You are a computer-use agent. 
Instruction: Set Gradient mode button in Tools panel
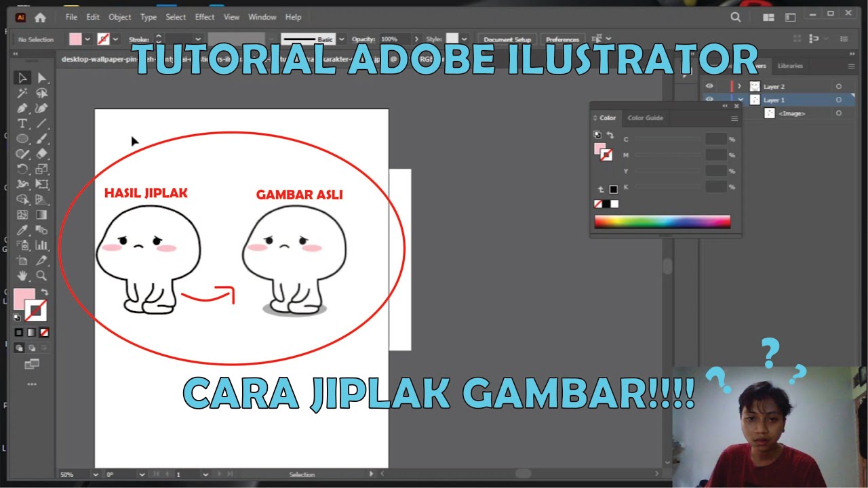(32, 333)
